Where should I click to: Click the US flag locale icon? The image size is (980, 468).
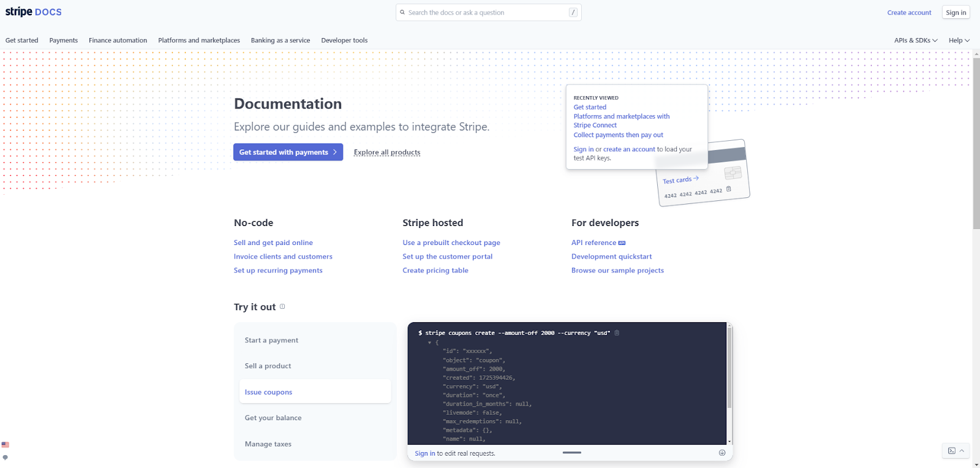click(6, 445)
